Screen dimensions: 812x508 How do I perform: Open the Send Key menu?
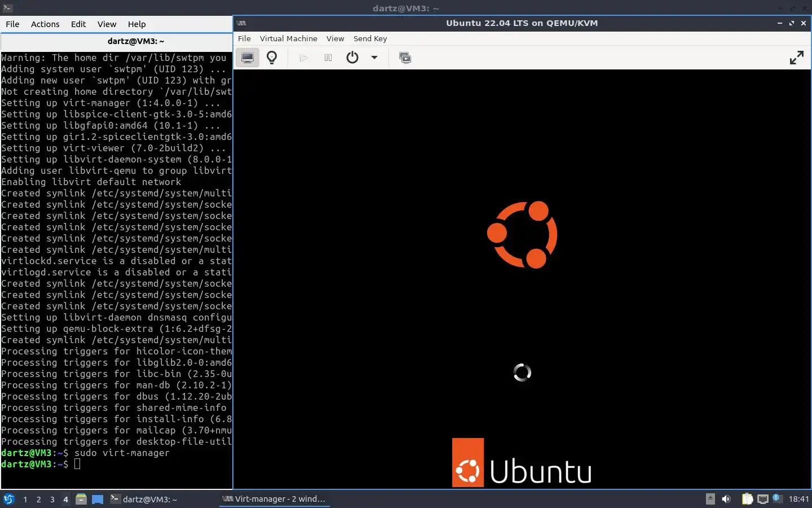[x=370, y=38]
